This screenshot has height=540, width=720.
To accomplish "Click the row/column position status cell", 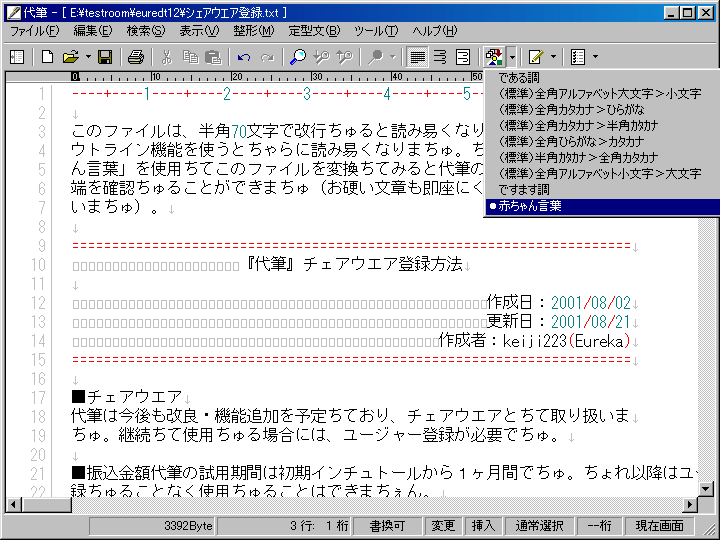I will [x=284, y=526].
